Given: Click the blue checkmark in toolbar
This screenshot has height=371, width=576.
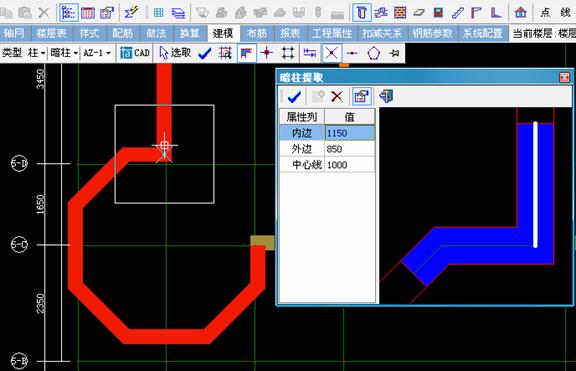Looking at the screenshot, I should click(205, 54).
